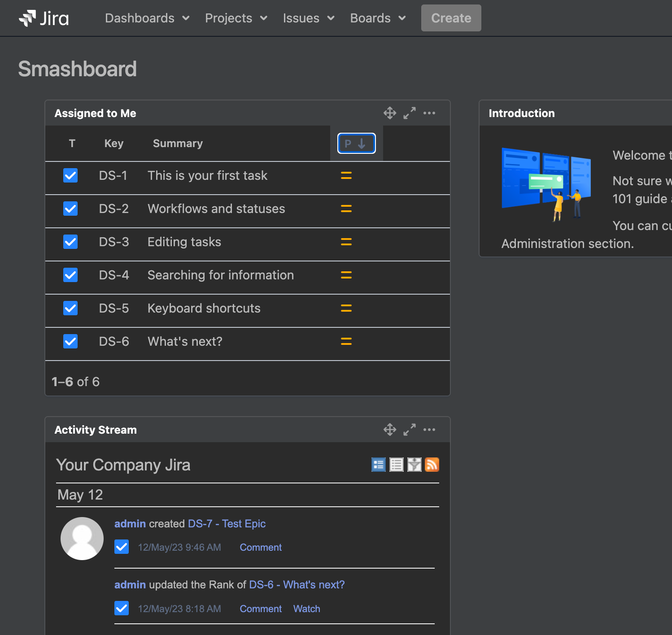Image resolution: width=672 pixels, height=635 pixels.
Task: Open DS-7 - Test Epic activity link
Action: coord(227,523)
